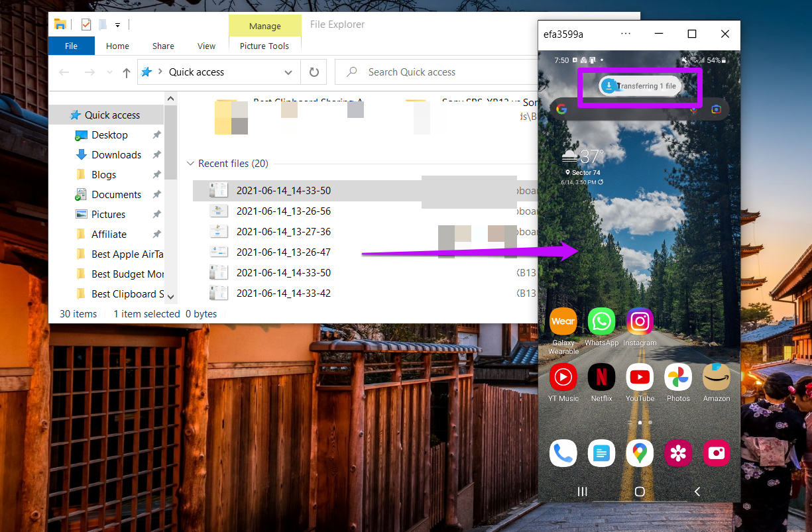Open Affiliate folder in sidebar

point(109,234)
